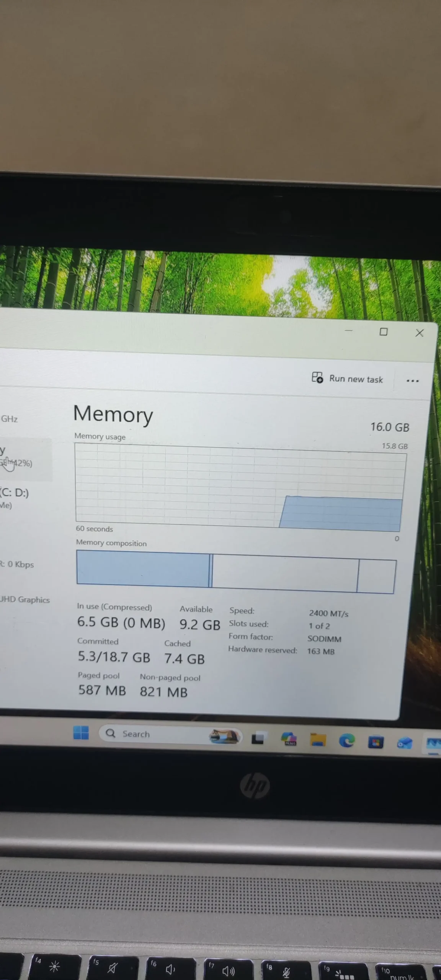Select the Memory 42% sidebar item
Viewport: 441px width, 980px height.
pos(19,458)
